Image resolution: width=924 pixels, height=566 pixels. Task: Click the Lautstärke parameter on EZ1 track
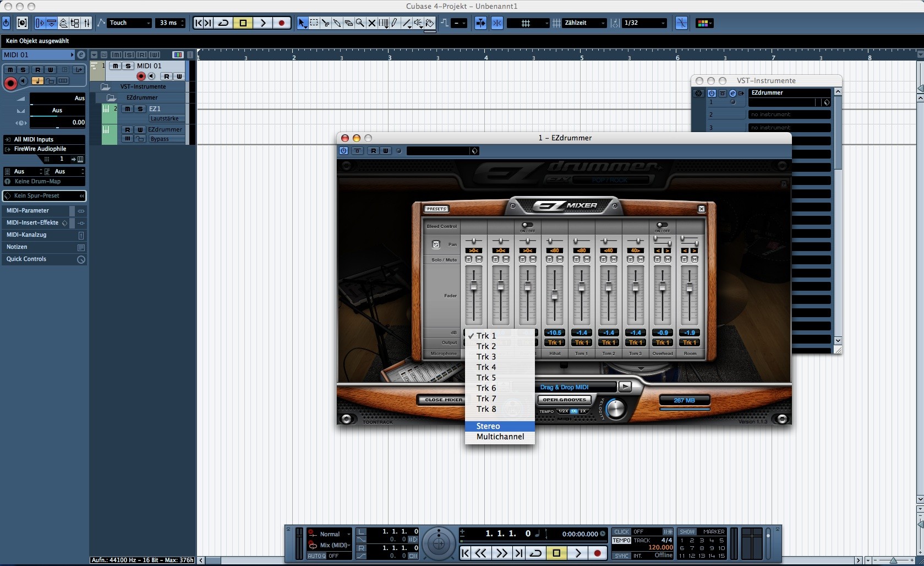(x=167, y=119)
